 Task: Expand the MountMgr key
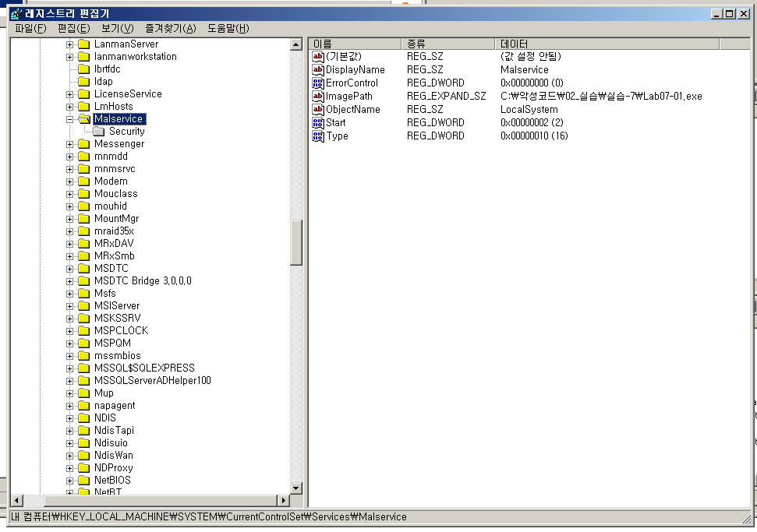point(69,219)
